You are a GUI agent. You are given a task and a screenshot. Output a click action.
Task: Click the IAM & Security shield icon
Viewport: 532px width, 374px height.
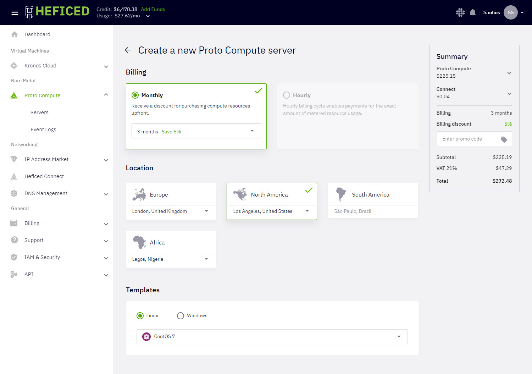pos(14,257)
